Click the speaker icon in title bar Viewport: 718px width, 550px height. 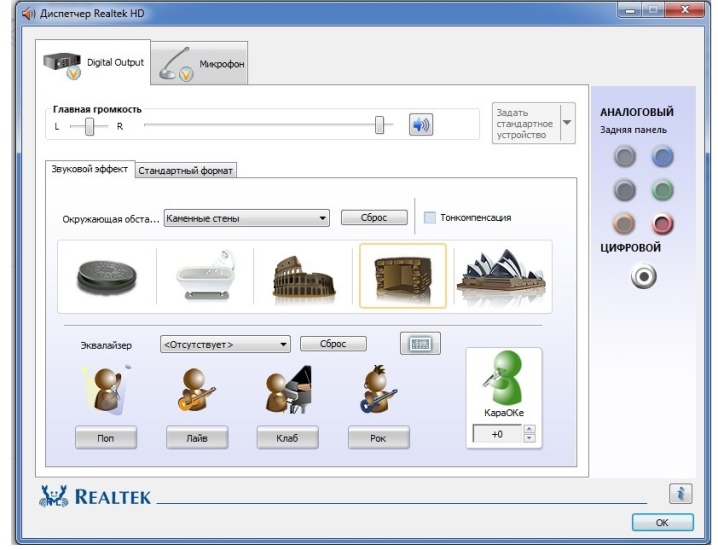pos(28,13)
